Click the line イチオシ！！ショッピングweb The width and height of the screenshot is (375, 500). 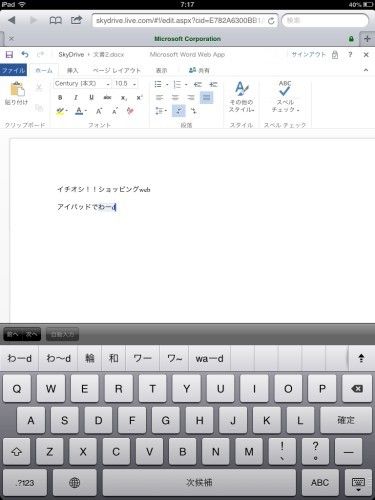tap(104, 189)
